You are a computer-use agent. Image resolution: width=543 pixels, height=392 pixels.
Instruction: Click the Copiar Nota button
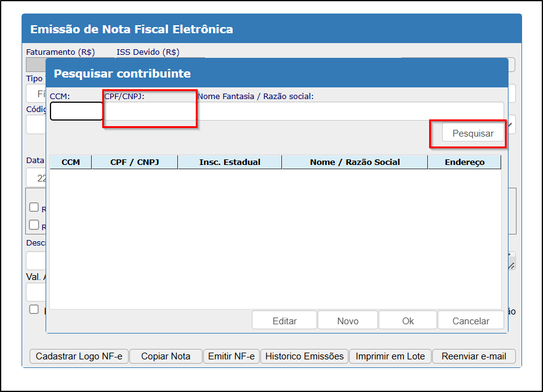pos(166,356)
